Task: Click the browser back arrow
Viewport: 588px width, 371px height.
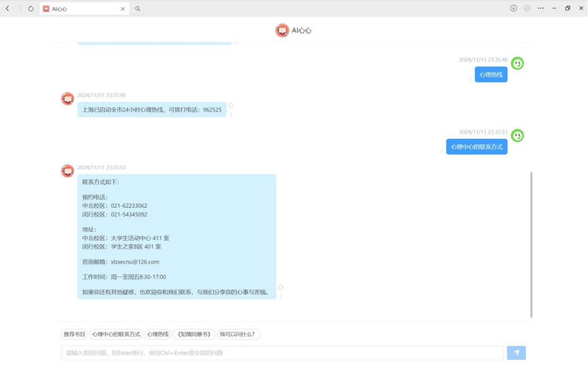Action: pos(7,8)
